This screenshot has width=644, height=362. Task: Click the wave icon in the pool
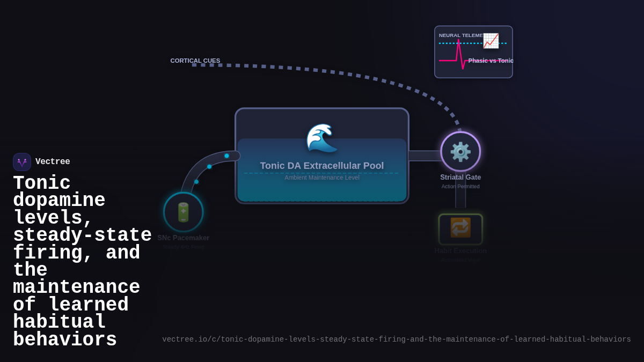point(321,138)
